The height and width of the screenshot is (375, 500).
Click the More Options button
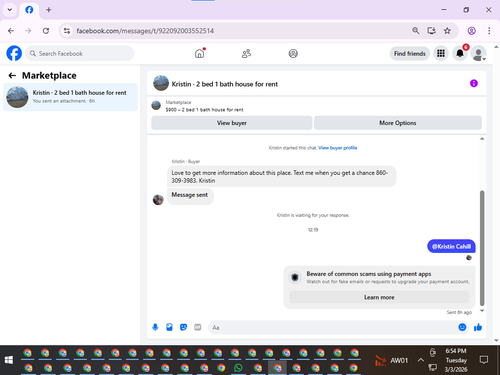pyautogui.click(x=398, y=123)
